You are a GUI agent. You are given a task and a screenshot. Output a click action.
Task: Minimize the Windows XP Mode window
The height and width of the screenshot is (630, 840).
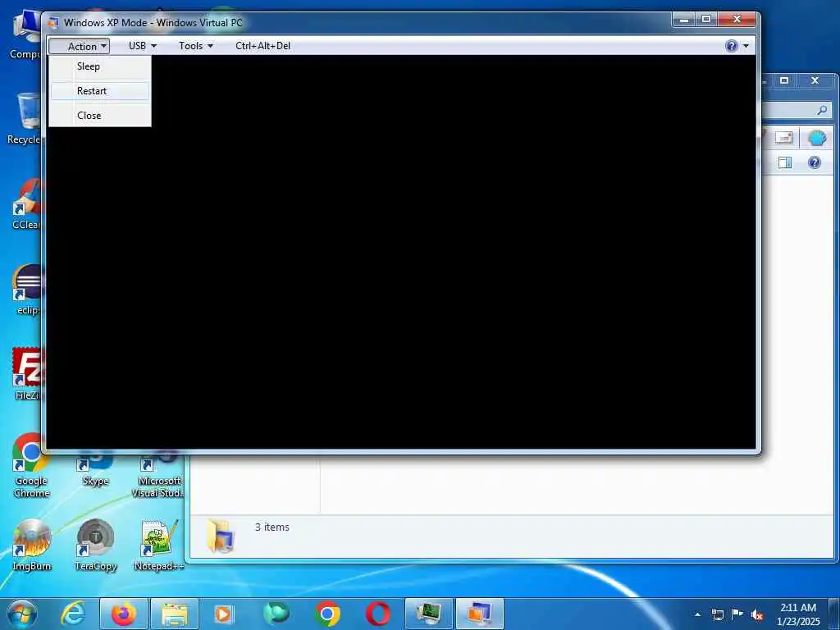pos(684,20)
